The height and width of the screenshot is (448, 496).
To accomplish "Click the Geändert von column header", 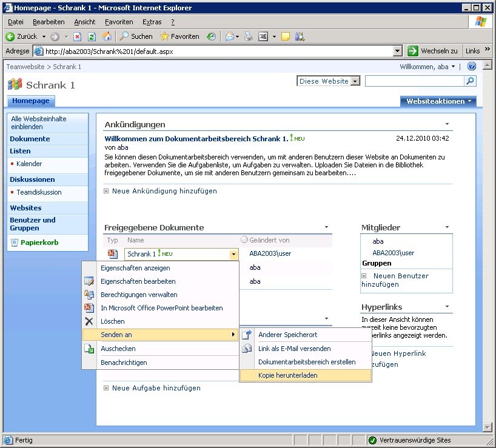I will [x=269, y=240].
